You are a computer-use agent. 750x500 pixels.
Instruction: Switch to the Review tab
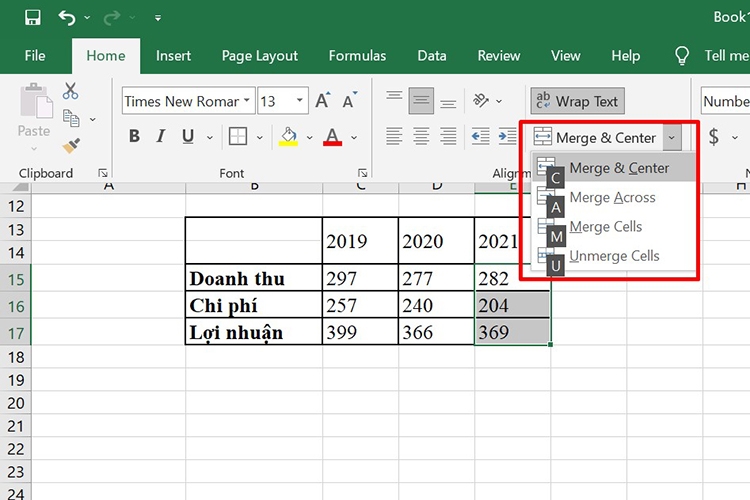pos(498,56)
